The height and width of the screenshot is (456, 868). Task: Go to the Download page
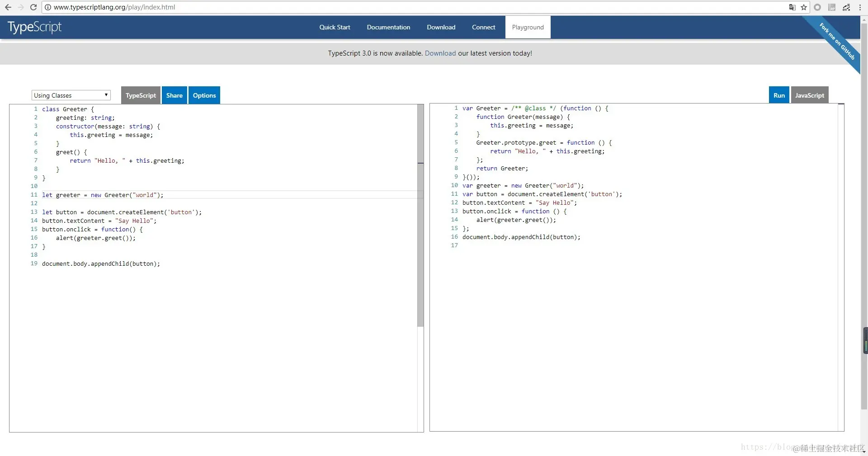click(441, 27)
